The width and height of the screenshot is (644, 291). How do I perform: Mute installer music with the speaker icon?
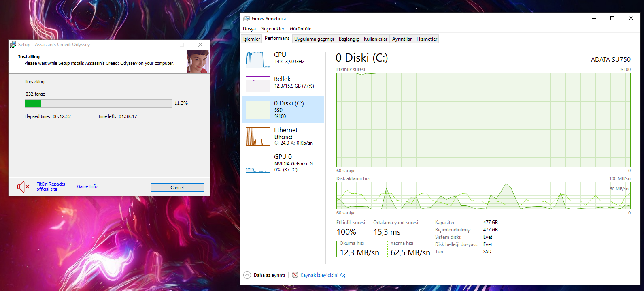[x=23, y=187]
